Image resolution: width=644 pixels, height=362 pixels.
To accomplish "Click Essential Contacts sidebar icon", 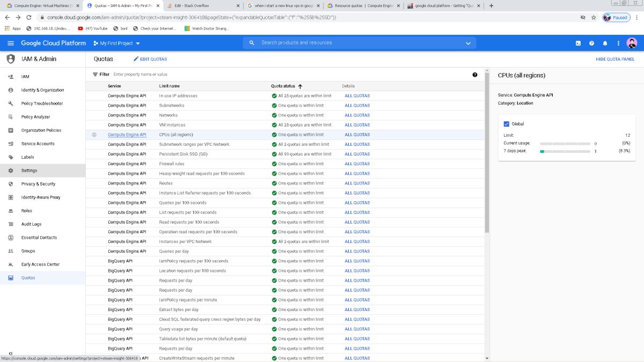I will pyautogui.click(x=11, y=238).
